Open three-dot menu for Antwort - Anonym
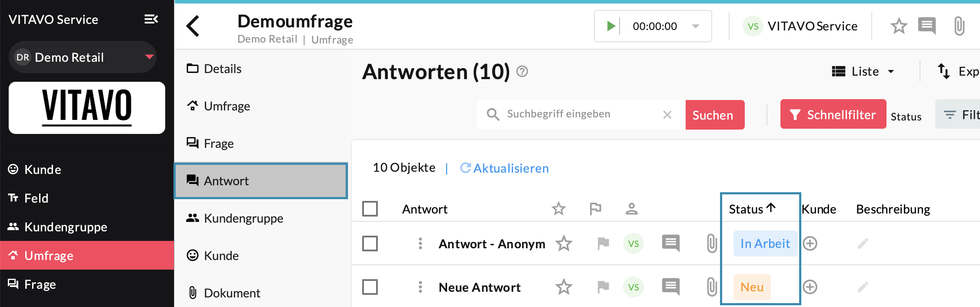The height and width of the screenshot is (307, 980). coord(420,244)
